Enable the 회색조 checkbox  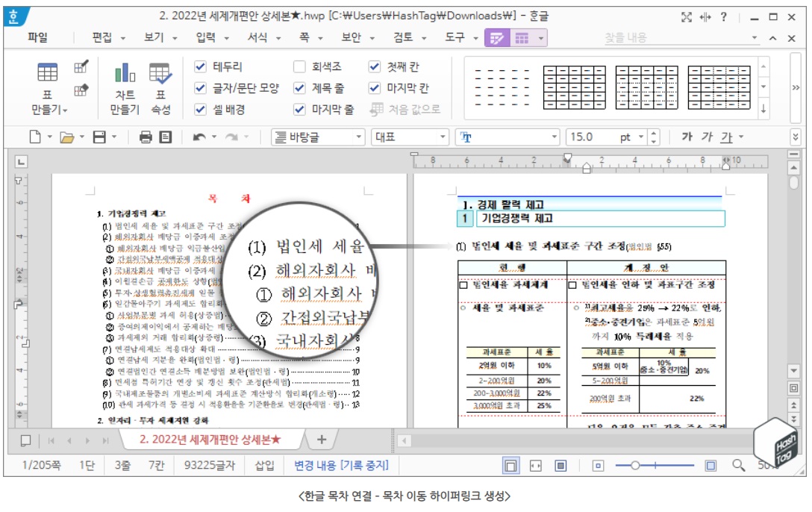click(299, 66)
